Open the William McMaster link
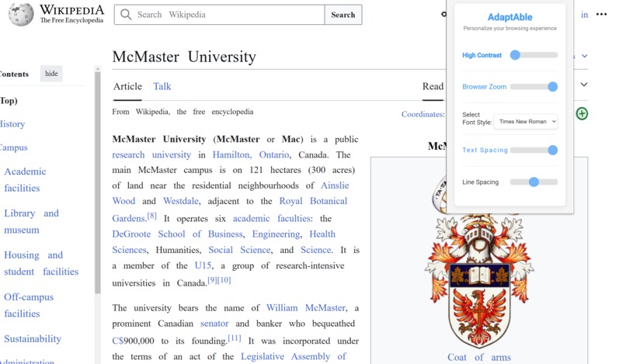Viewport: 626px width, 364px height. click(306, 308)
